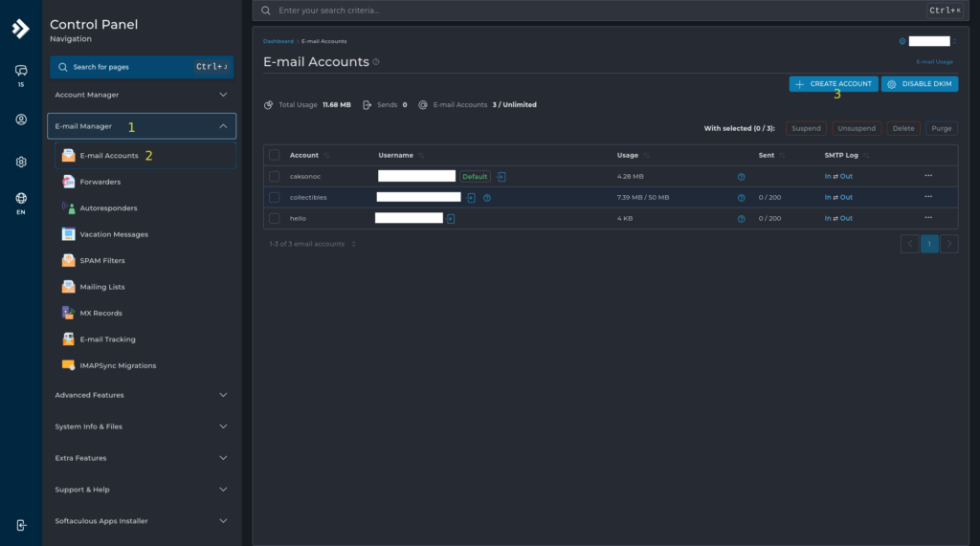980x546 pixels.
Task: Expand the Account Manager section
Action: pyautogui.click(x=142, y=95)
